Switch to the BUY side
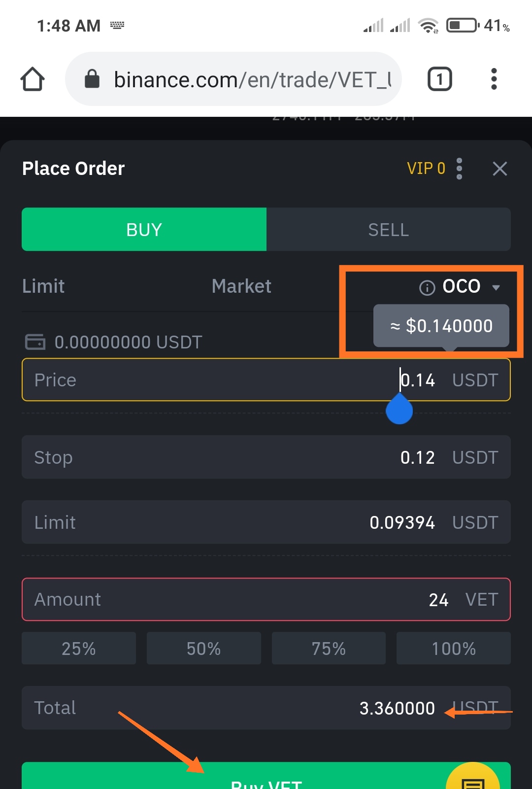532x789 pixels. pos(144,229)
